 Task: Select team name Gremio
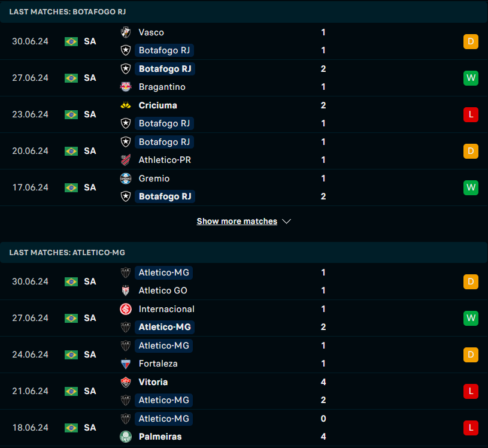(154, 178)
